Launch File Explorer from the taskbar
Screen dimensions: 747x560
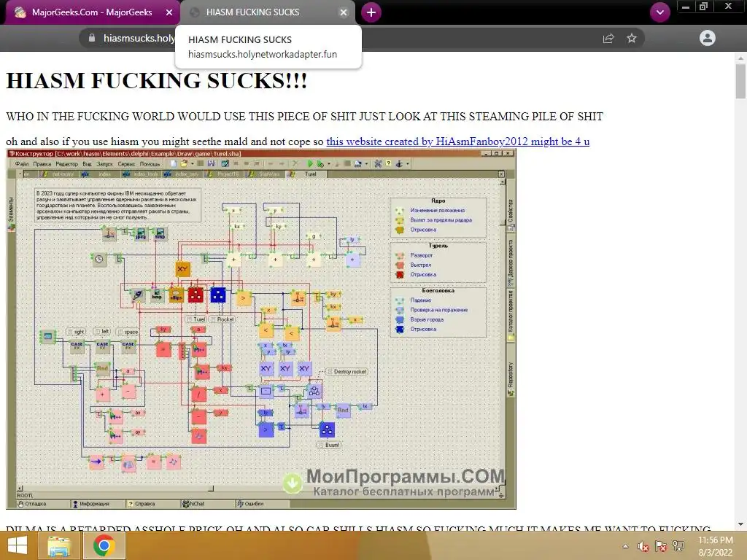point(60,545)
